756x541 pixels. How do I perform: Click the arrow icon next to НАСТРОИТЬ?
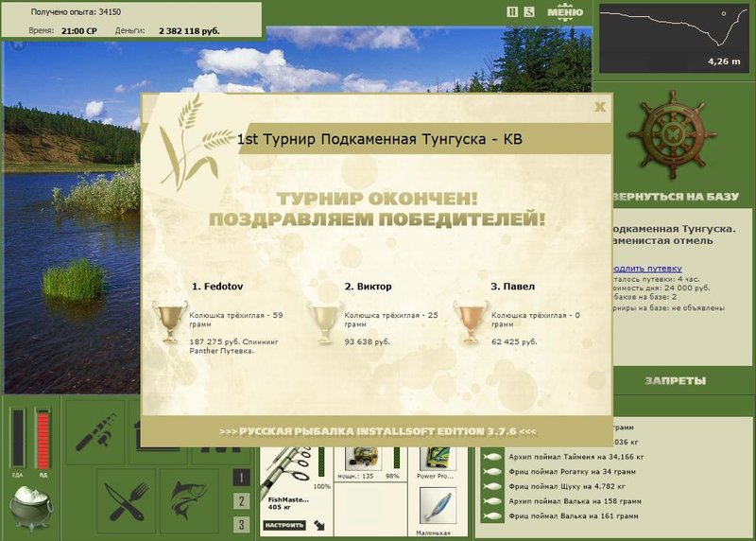point(319,525)
